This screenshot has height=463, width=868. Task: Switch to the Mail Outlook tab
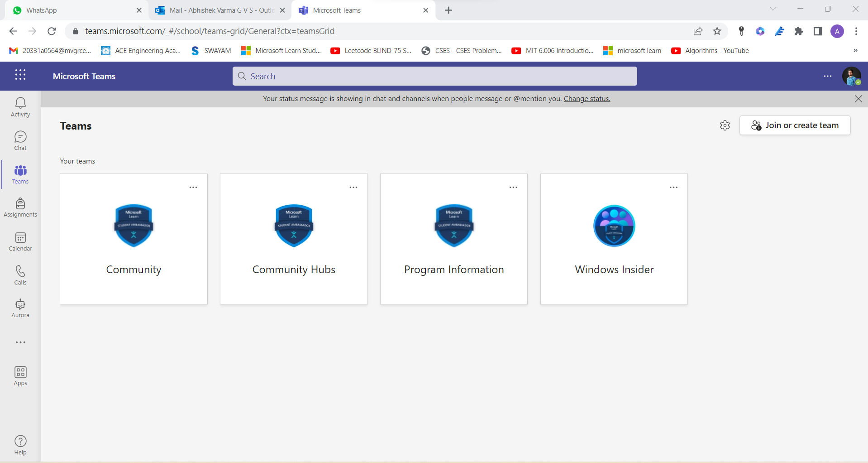click(x=217, y=10)
